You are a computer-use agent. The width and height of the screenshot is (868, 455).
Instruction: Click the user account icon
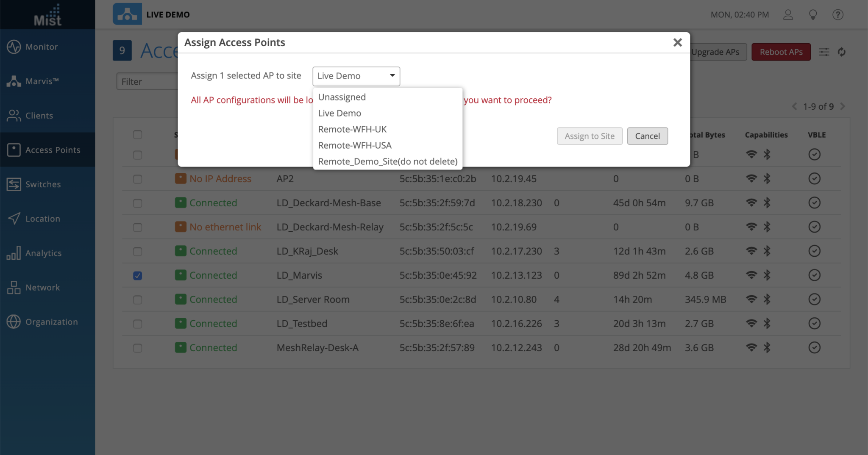coord(788,15)
